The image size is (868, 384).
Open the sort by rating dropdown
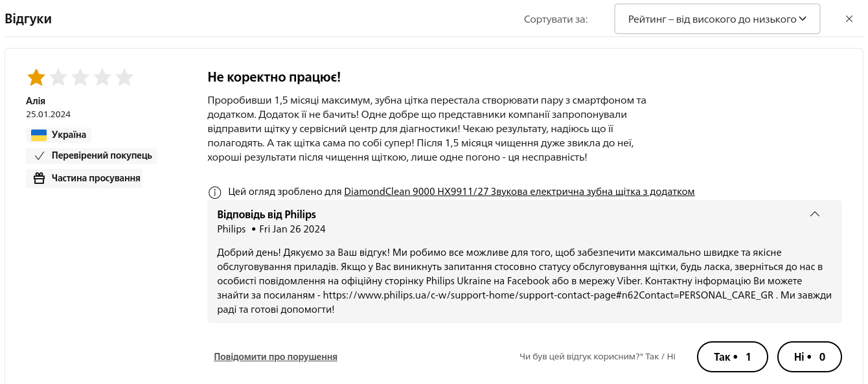[x=717, y=19]
